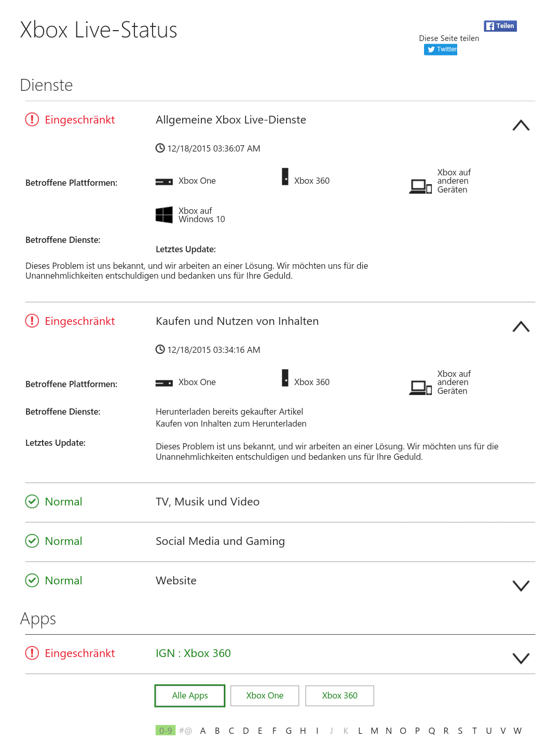Click the Xbox 360 console icon under Kaufen und Nutzen
The height and width of the screenshot is (739, 560).
point(285,378)
